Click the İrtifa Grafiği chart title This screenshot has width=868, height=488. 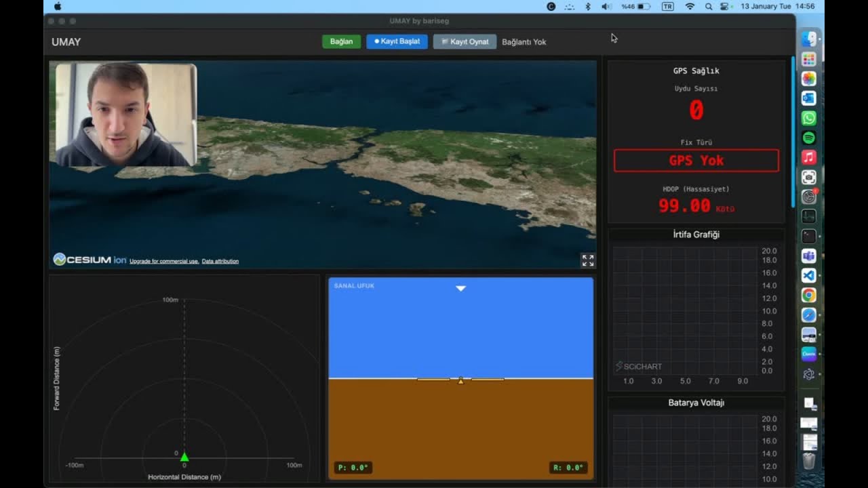(x=696, y=235)
